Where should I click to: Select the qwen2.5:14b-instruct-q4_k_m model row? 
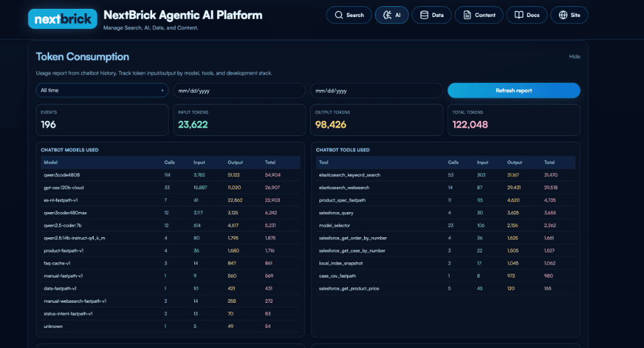(170, 238)
